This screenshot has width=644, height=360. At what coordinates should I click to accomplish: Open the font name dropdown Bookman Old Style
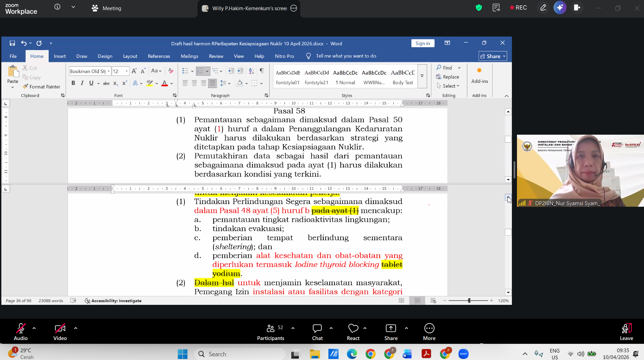(x=108, y=71)
